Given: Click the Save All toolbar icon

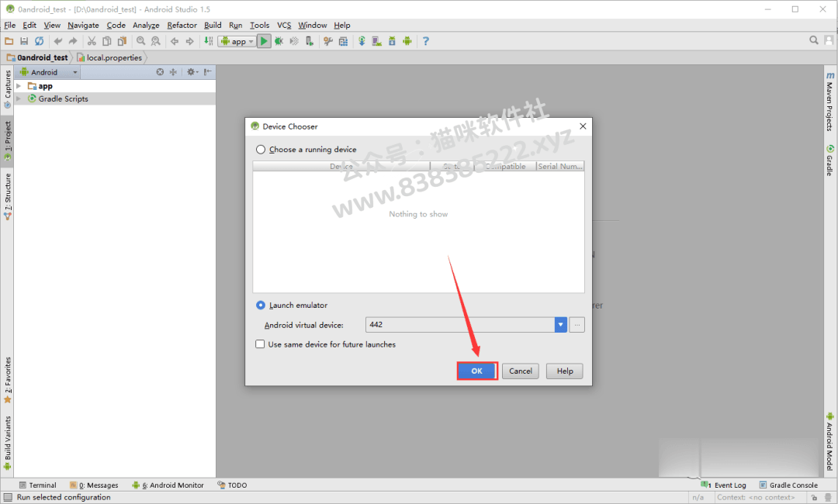Looking at the screenshot, I should coord(24,41).
